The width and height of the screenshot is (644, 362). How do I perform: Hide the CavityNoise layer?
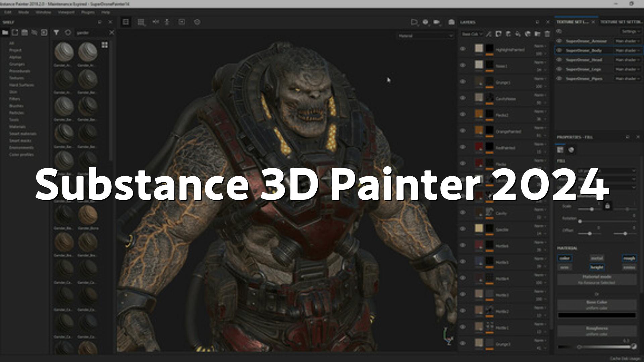coord(463,98)
